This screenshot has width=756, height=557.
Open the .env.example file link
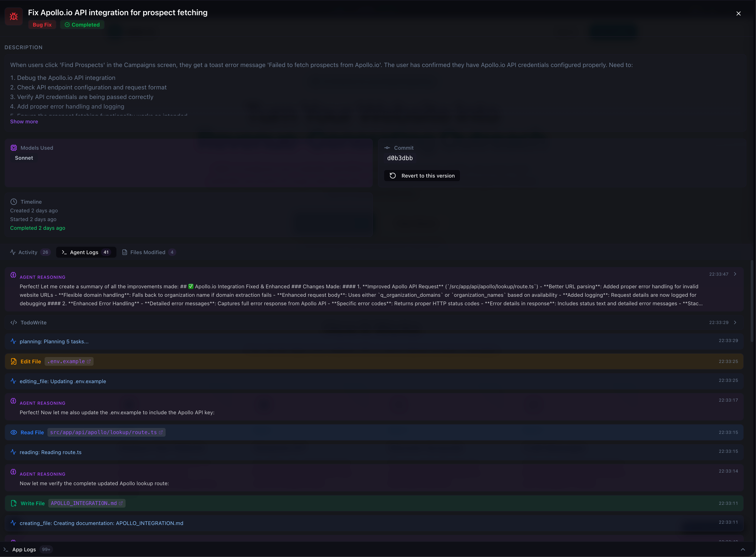click(x=69, y=361)
